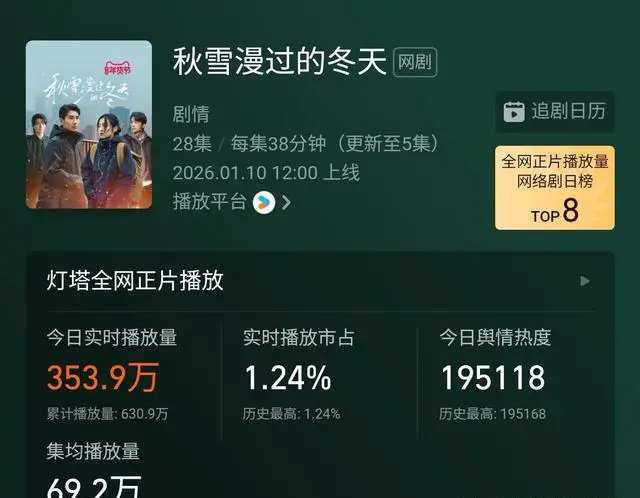The image size is (640, 498).
Task: Select the title 秋雪漫过的冬天
Action: [x=280, y=62]
